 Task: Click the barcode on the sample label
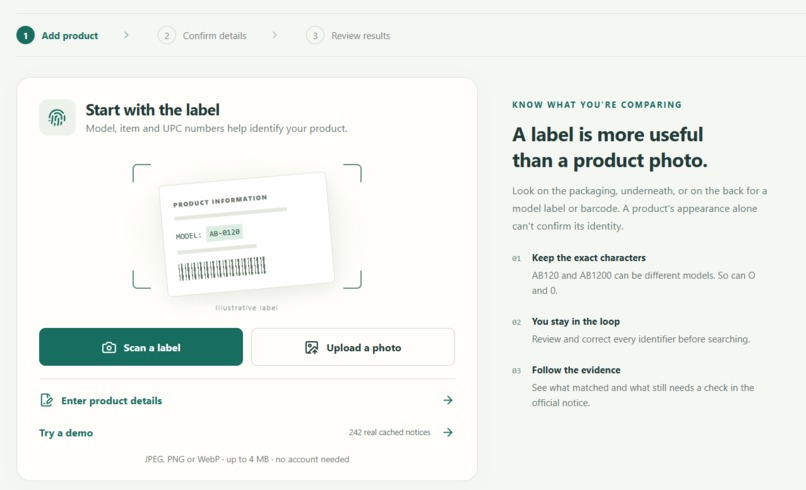[x=222, y=268]
